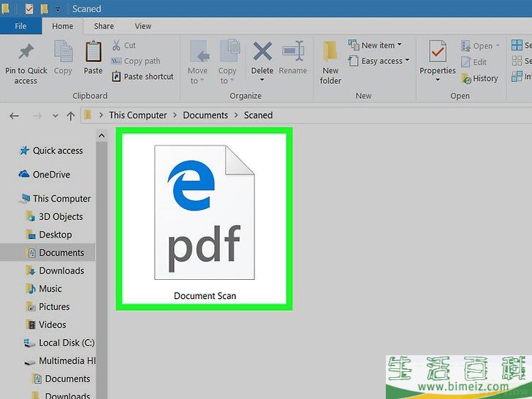The width and height of the screenshot is (532, 399).
Task: Open the File menu
Action: [20, 26]
